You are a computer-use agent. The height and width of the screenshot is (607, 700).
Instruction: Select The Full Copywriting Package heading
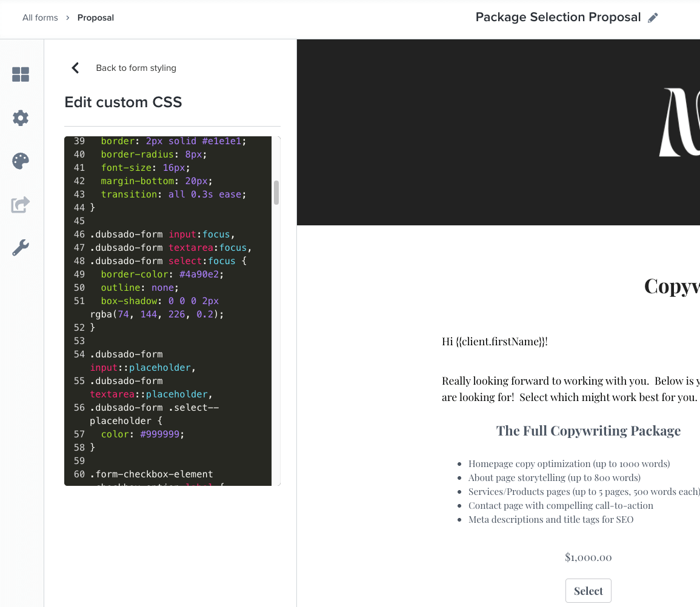coord(588,431)
